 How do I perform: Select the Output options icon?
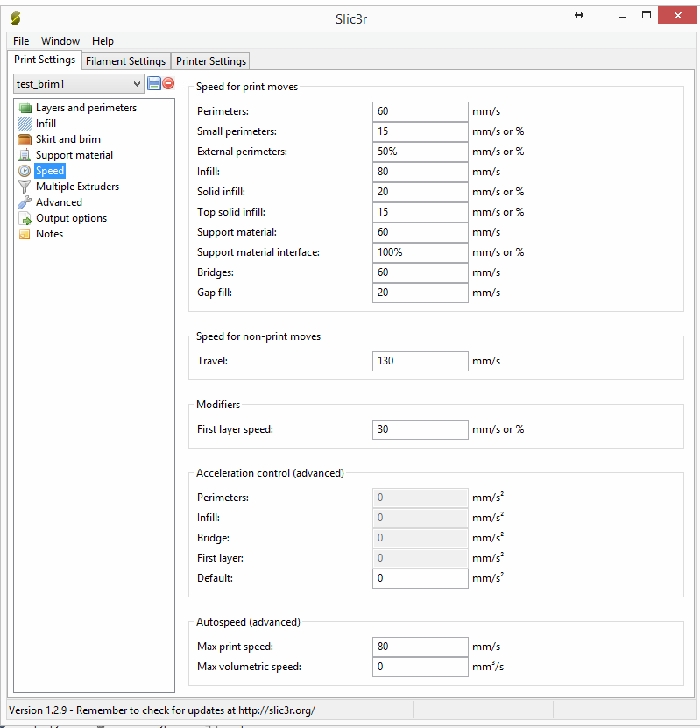[25, 218]
